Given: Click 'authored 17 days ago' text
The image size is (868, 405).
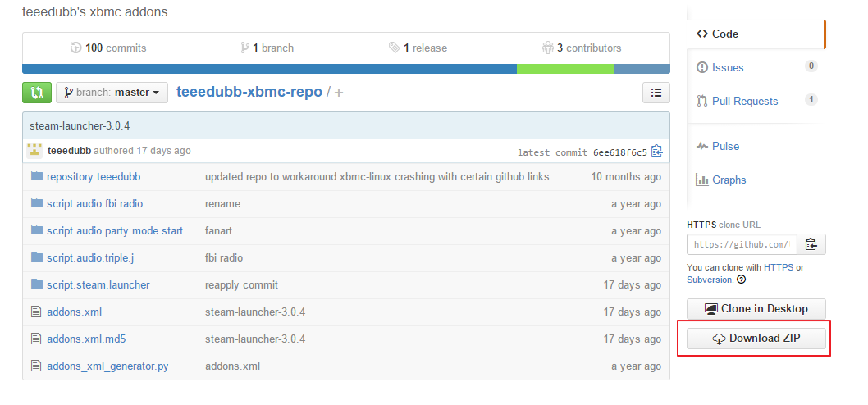Looking at the screenshot, I should click(142, 151).
